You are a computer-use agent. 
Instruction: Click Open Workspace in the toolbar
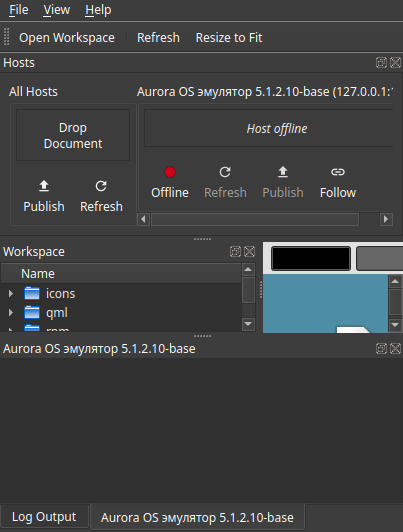pos(67,38)
